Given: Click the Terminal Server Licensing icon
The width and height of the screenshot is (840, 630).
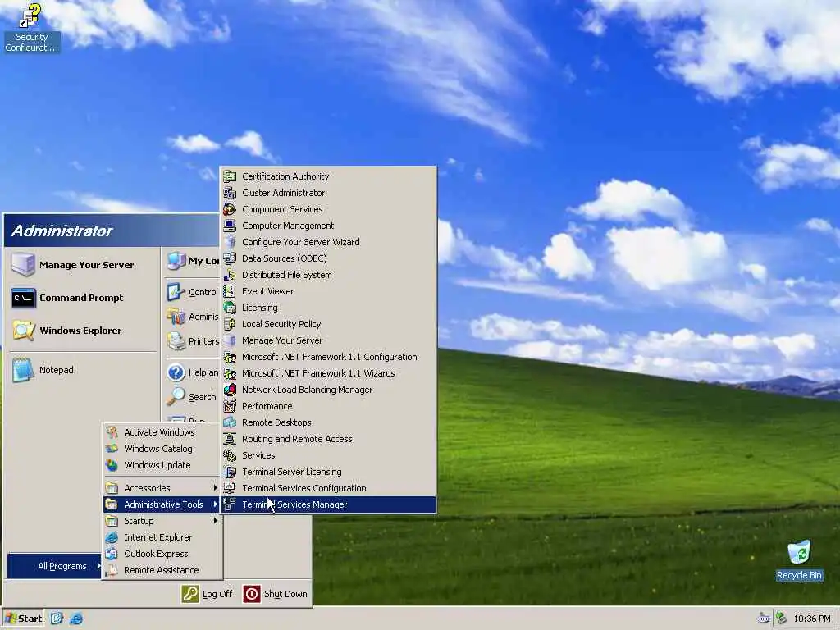Looking at the screenshot, I should pyautogui.click(x=230, y=472).
